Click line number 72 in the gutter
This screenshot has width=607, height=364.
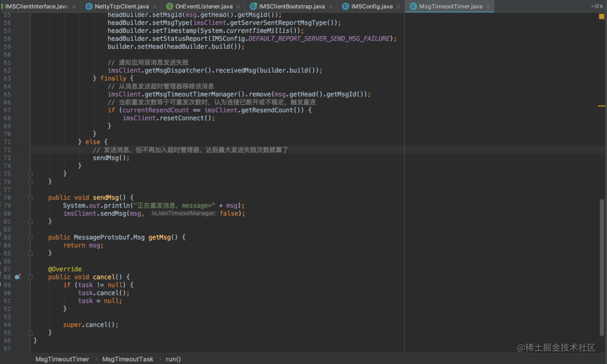coord(7,150)
